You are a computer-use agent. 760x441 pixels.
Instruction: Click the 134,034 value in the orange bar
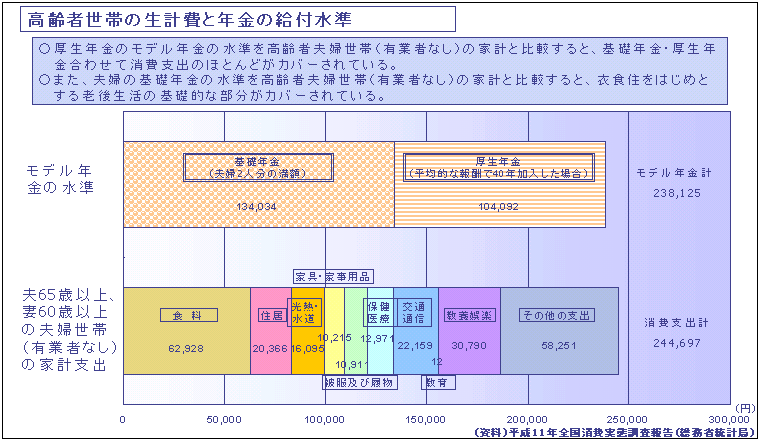pos(257,207)
